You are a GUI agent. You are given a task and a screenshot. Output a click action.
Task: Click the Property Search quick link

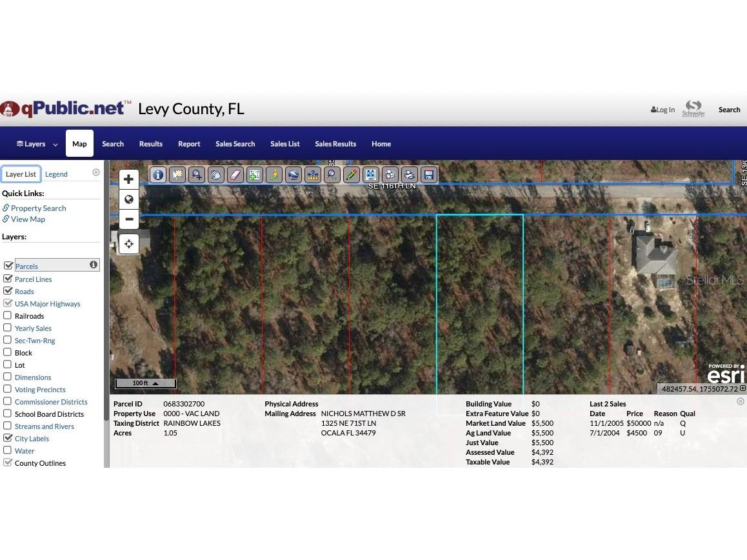click(38, 208)
